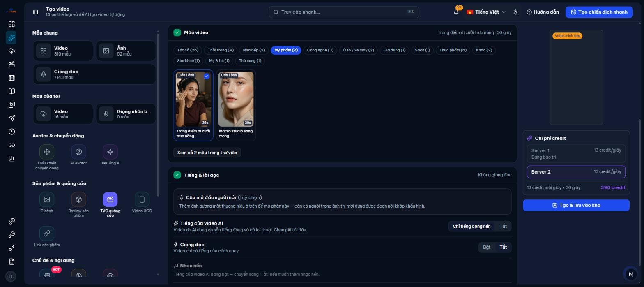The image size is (644, 287).
Task: Open the Hướng dẫn help link
Action: pyautogui.click(x=543, y=12)
